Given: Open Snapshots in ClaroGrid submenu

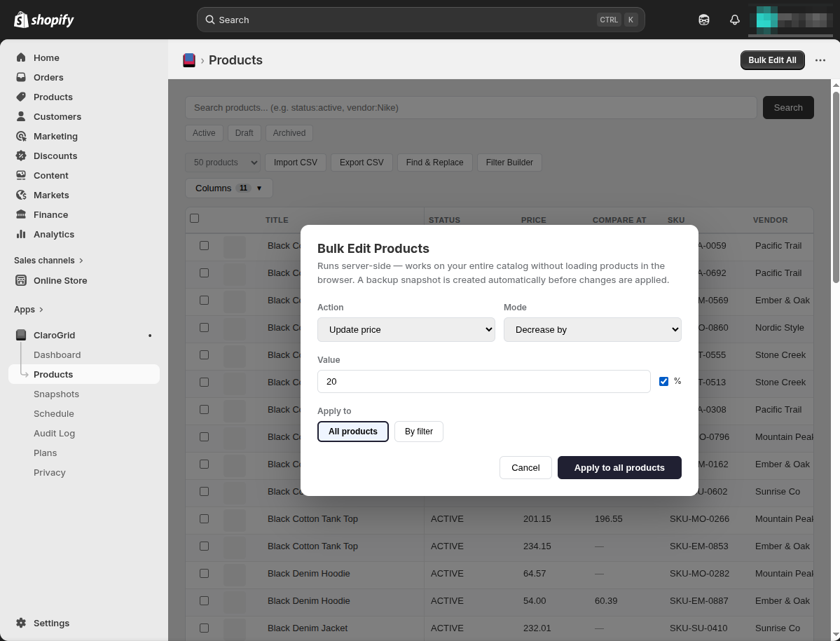Looking at the screenshot, I should pos(56,394).
